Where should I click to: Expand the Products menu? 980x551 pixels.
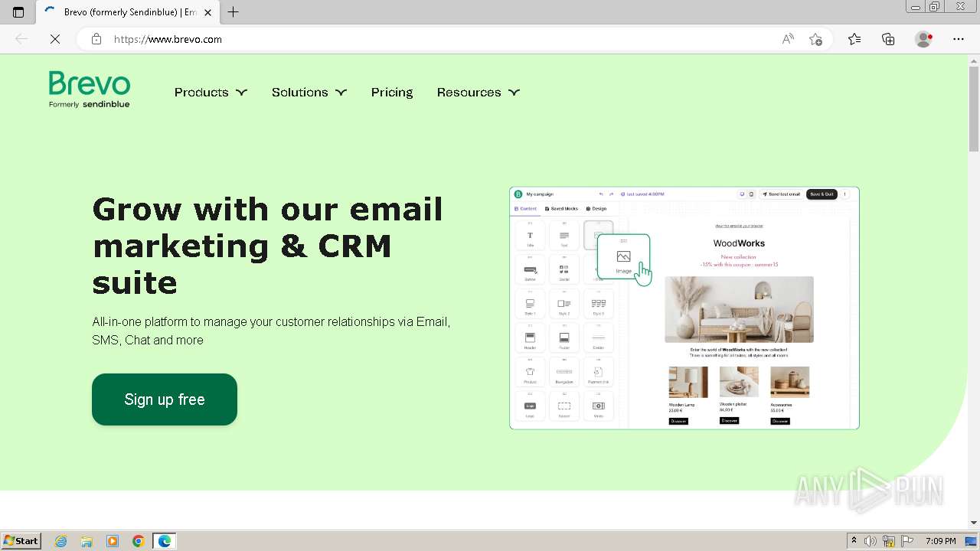(211, 92)
